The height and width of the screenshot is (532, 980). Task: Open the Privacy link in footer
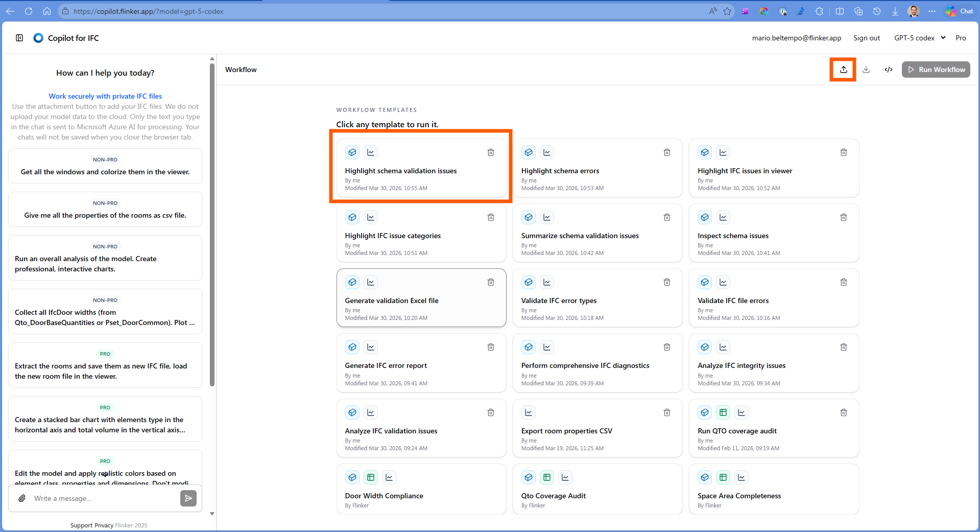click(104, 525)
